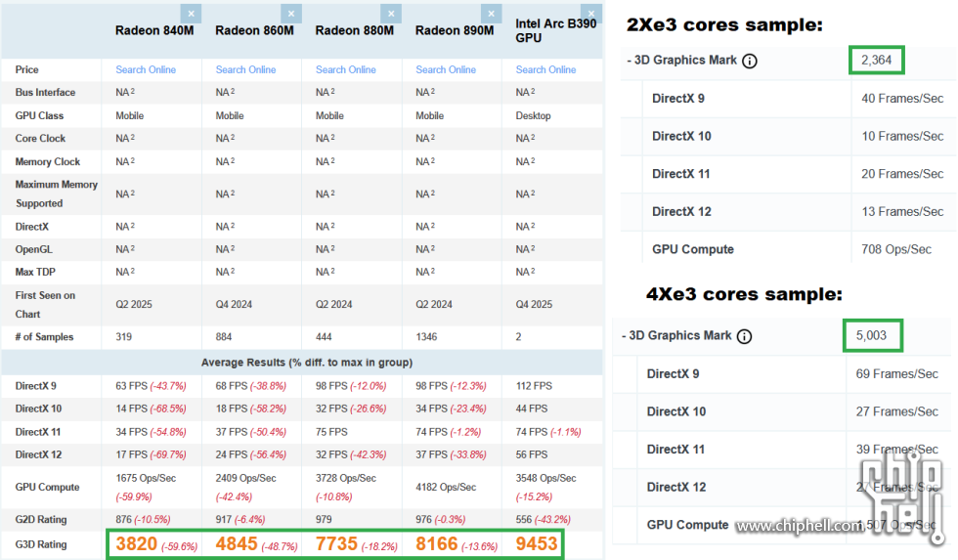Open Search Online link for Radeon 860M
958x560 pixels.
[x=245, y=69]
